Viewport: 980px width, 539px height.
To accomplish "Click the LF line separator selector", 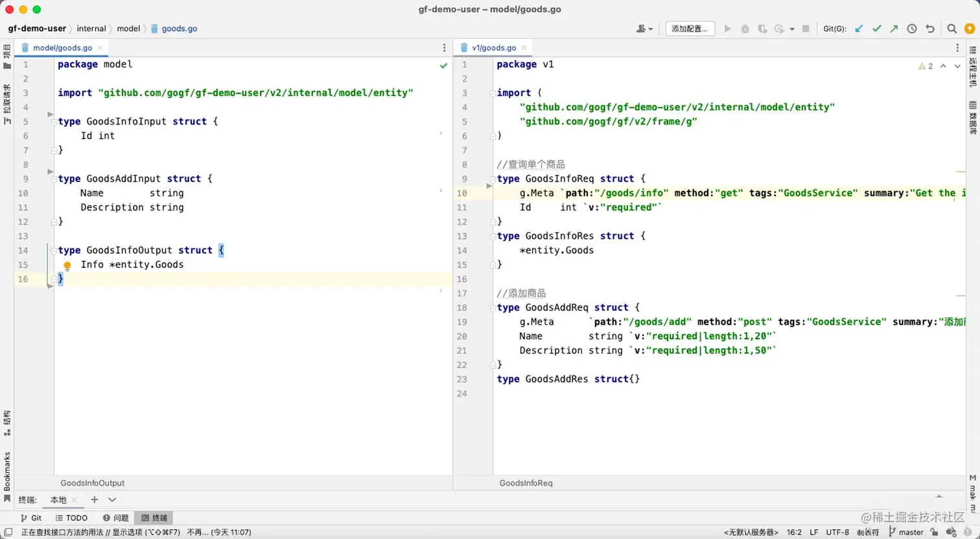I will coord(813,532).
